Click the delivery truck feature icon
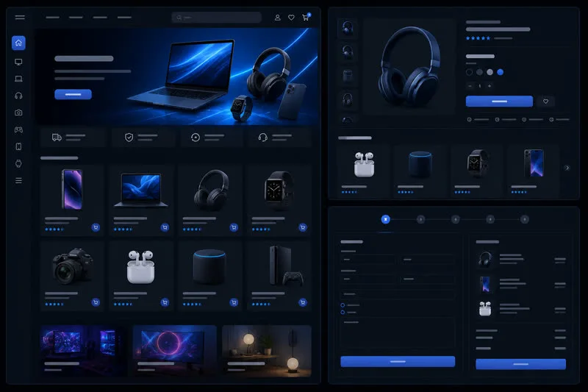588x392 pixels. pyautogui.click(x=57, y=138)
